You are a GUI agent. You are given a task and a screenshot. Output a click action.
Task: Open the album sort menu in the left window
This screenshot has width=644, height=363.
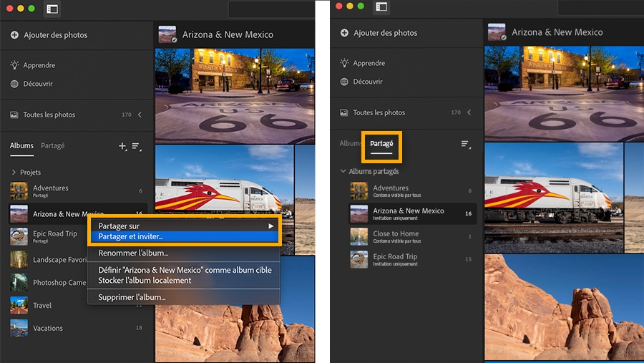coord(137,146)
